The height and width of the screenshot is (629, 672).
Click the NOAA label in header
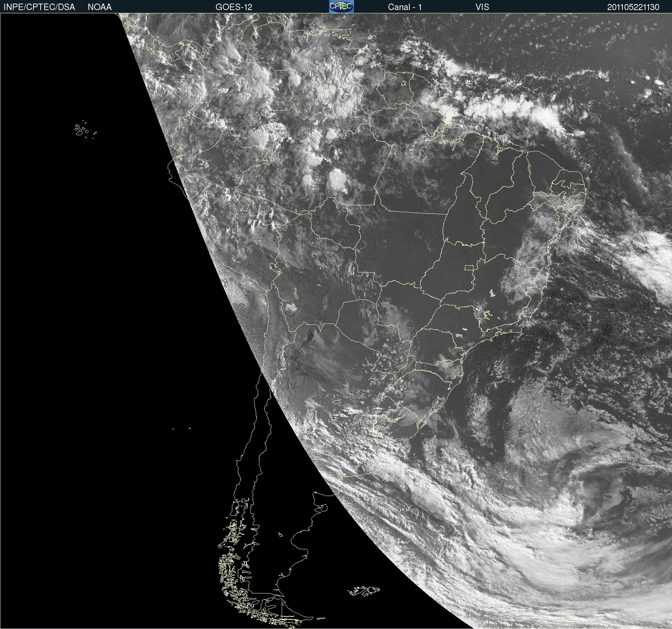[100, 7]
